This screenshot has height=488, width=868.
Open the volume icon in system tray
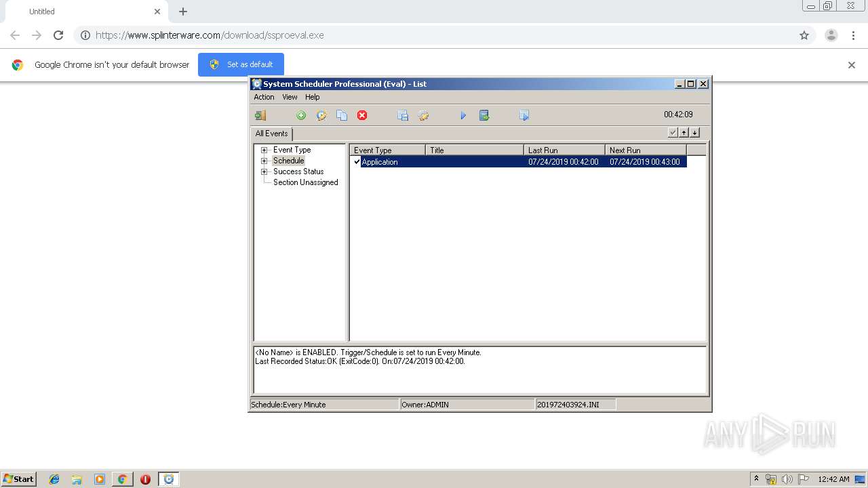[787, 479]
